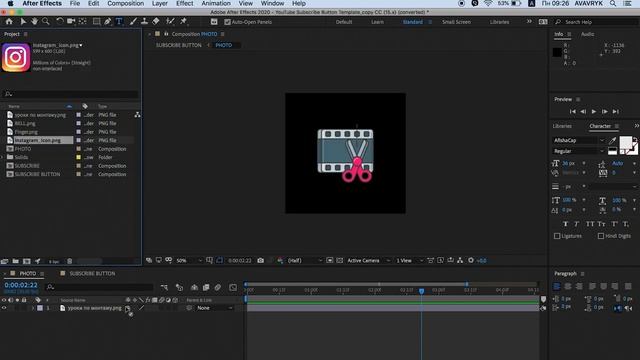Select the Clone Stamp tool
640x360 pixels.
coord(144,22)
